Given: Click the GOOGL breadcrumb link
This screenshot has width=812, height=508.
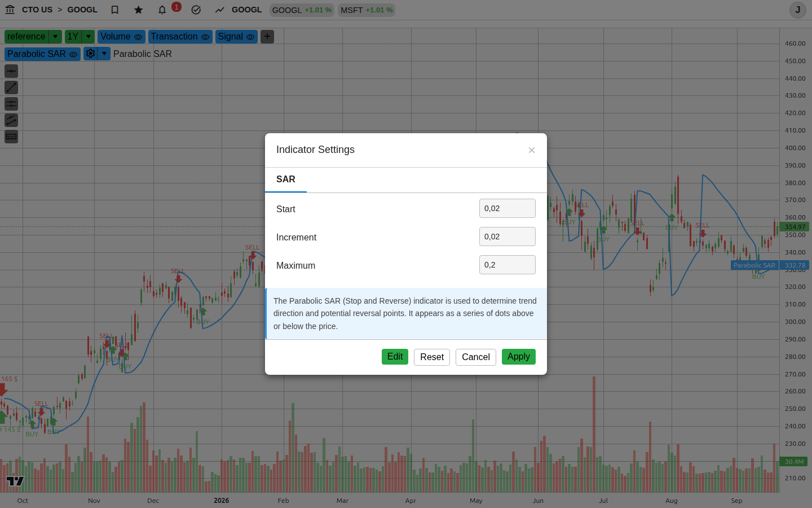Looking at the screenshot, I should coord(82,10).
